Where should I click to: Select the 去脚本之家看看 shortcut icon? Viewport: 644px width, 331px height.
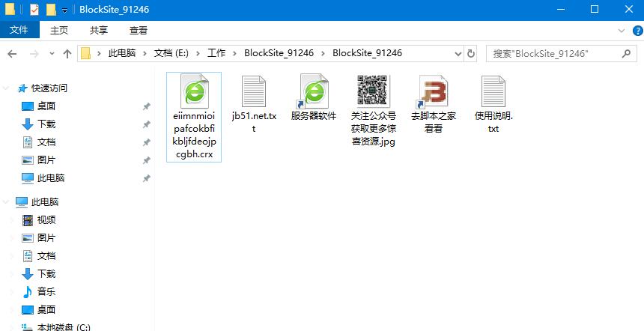click(434, 91)
